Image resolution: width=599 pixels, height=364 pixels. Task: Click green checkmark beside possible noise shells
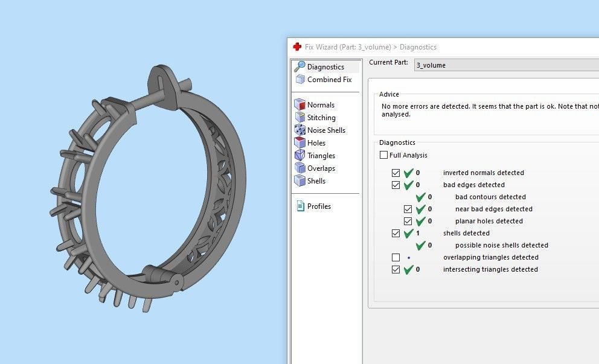pos(421,245)
